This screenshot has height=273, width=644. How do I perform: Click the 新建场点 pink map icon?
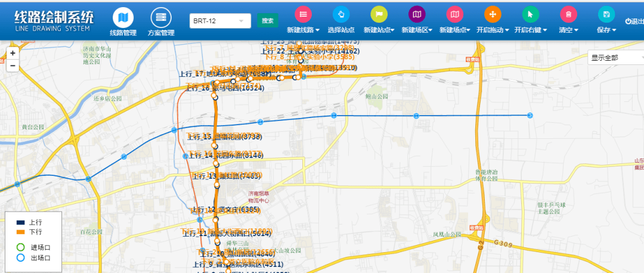click(x=454, y=14)
